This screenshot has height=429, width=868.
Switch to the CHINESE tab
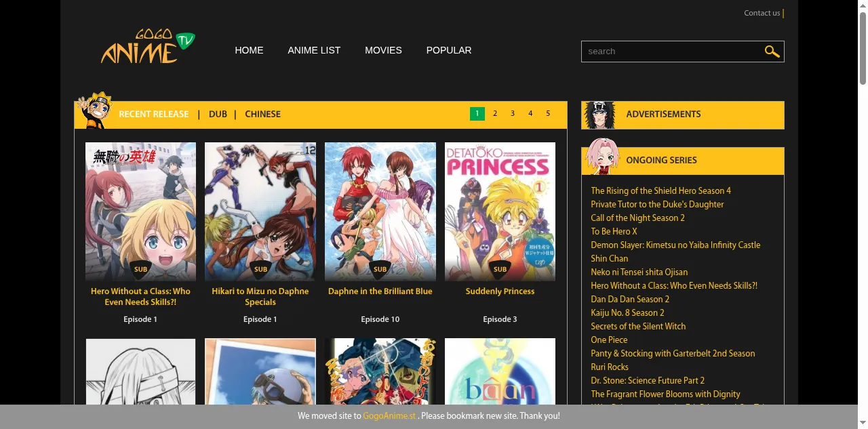point(262,114)
